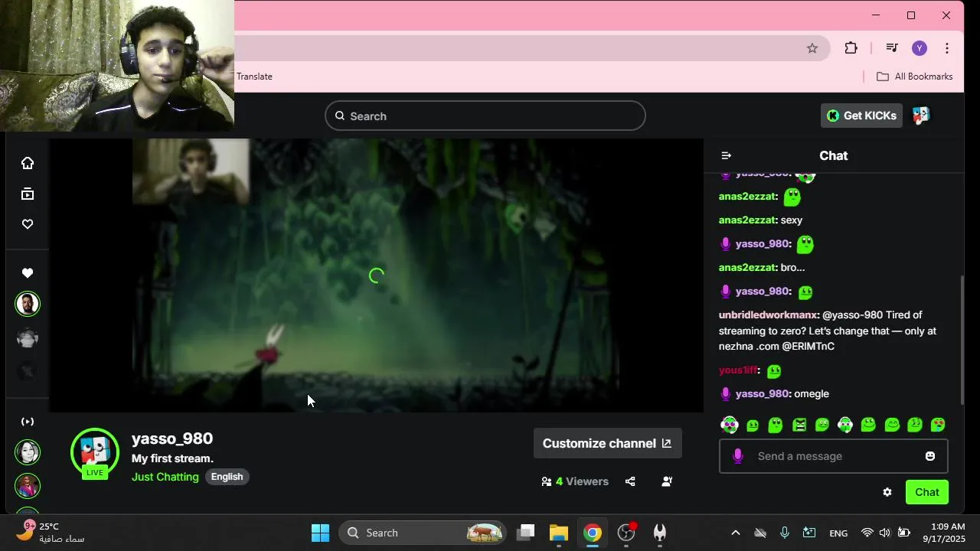Open the All Bookmarks folder
Screen dimensions: 980x551
914,77
